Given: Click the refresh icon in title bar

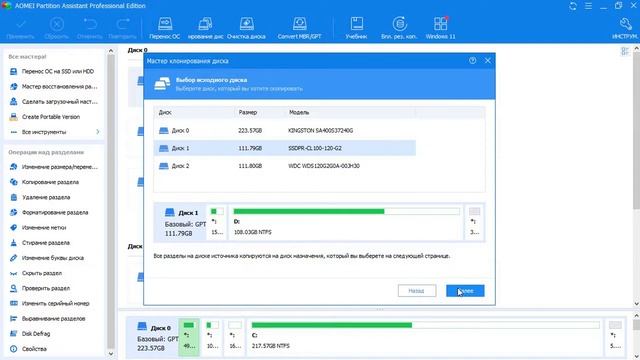Looking at the screenshot, I should pos(573,6).
